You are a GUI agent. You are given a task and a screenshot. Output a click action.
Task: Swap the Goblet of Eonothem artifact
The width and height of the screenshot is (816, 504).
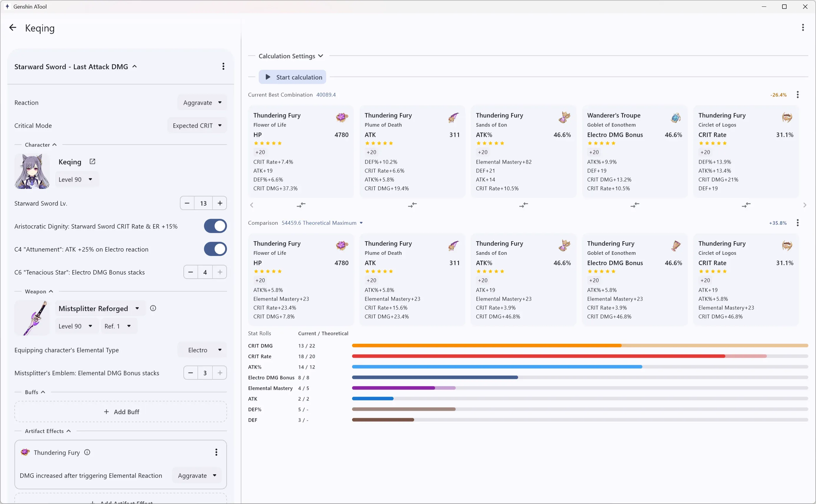[635, 205]
